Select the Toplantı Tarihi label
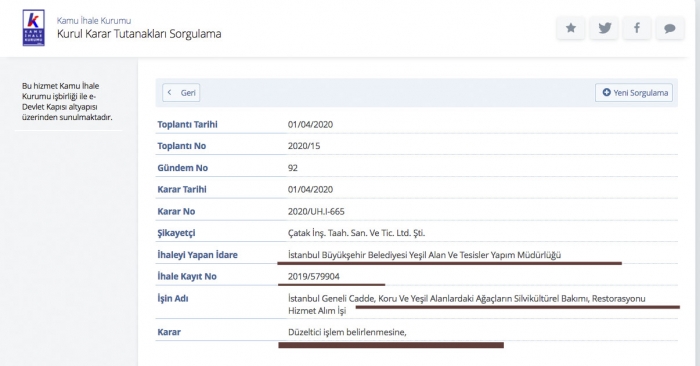Screen dimensions: 700x366 coord(187,125)
